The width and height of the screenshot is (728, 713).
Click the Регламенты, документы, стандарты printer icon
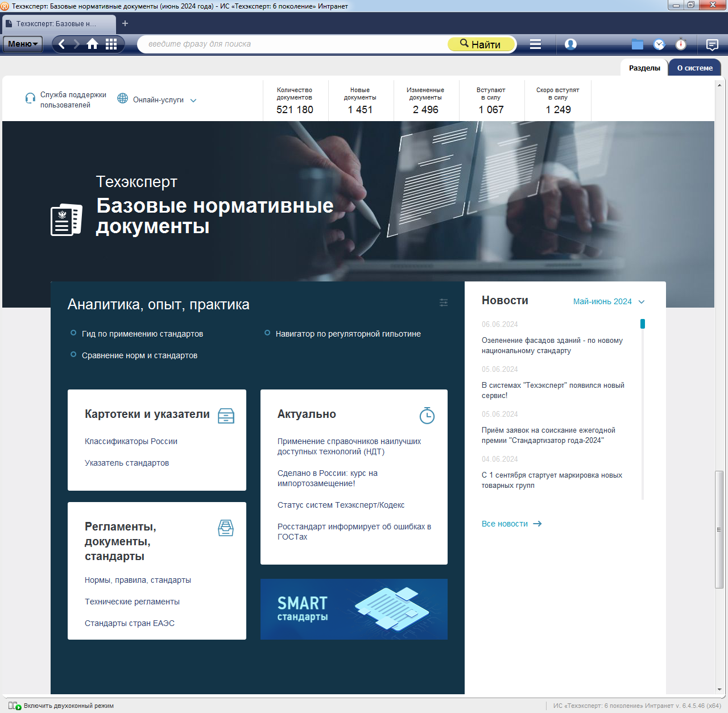pos(226,528)
